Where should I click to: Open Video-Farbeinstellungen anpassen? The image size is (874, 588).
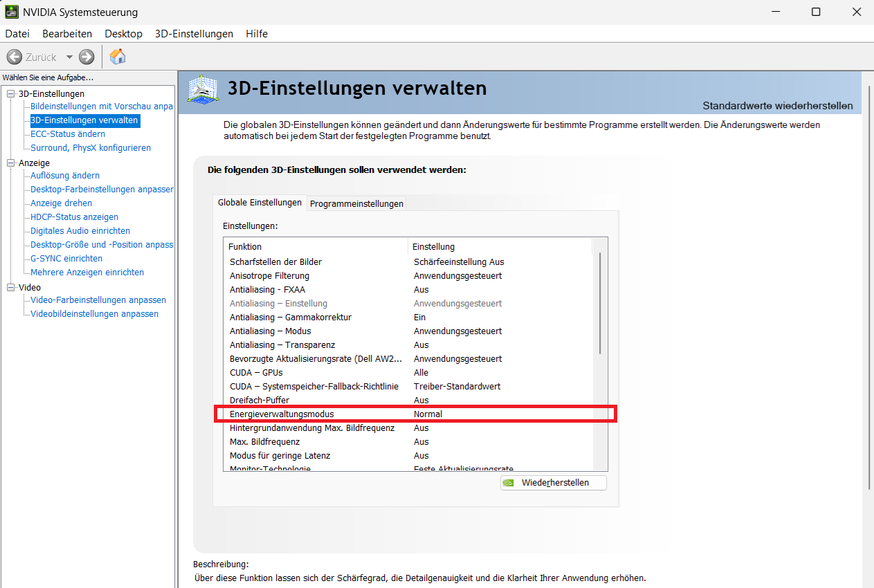98,300
